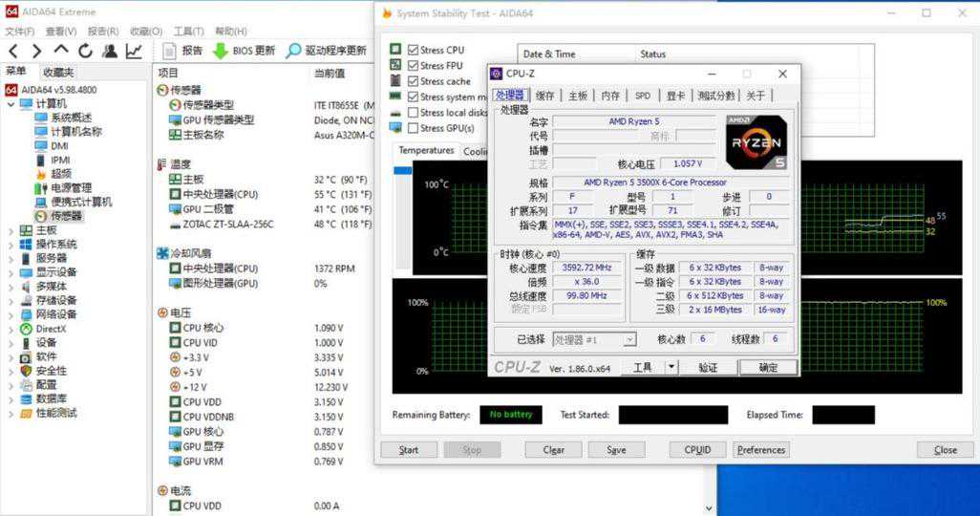Open 驱动程序更新 magnifier icon

point(293,52)
